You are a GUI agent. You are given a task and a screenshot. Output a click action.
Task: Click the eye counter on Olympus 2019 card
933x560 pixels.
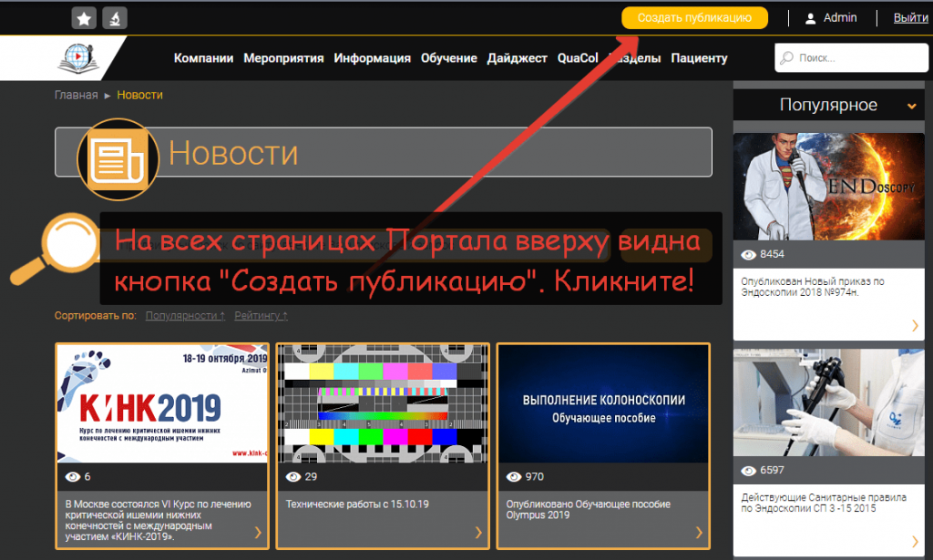[513, 476]
